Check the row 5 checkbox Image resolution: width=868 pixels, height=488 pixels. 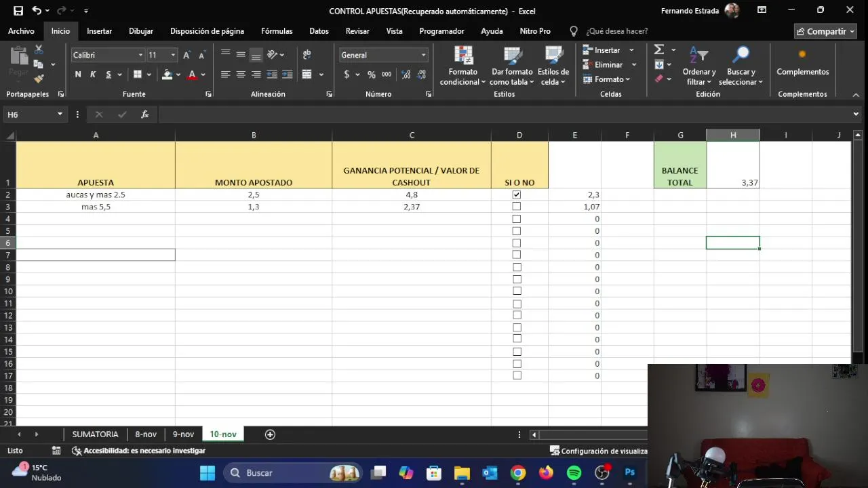point(517,231)
